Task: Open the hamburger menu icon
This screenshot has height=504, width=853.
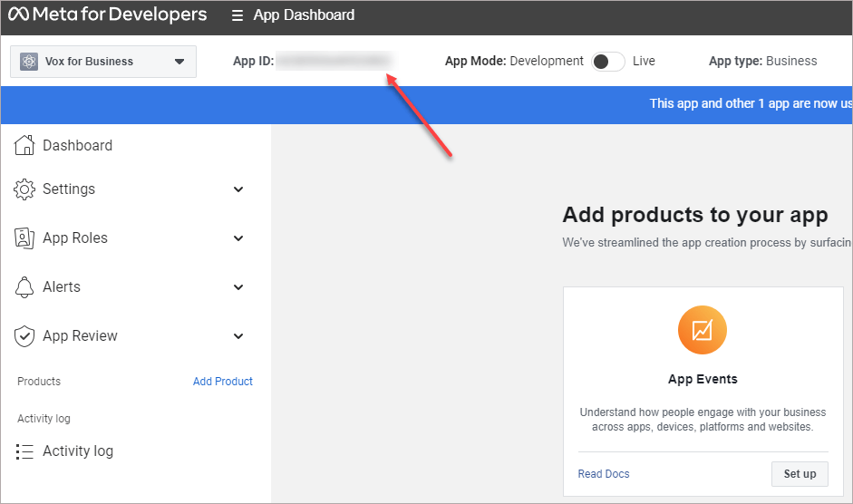Action: 237,15
